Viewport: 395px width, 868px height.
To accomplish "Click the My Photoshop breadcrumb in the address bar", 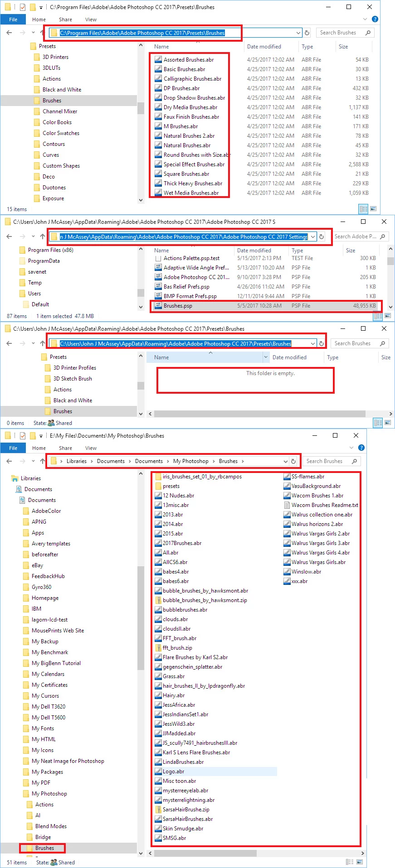I will [190, 461].
